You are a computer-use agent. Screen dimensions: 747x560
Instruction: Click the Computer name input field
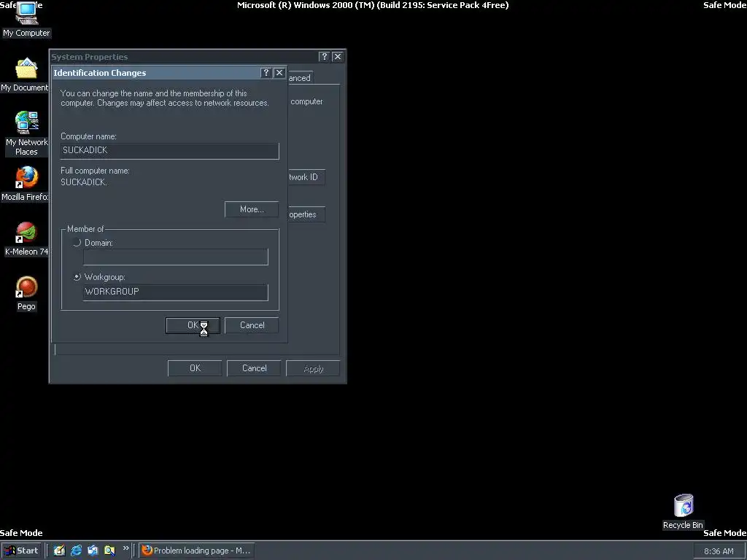(x=169, y=150)
